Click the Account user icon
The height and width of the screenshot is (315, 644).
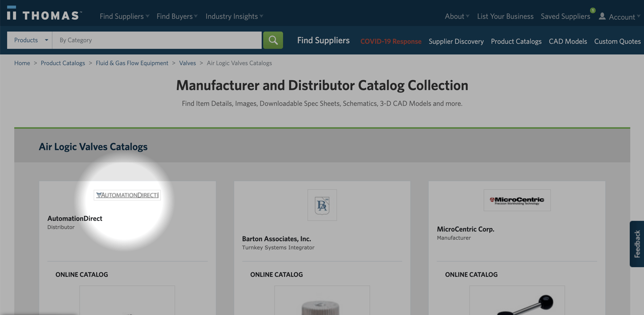coord(602,16)
